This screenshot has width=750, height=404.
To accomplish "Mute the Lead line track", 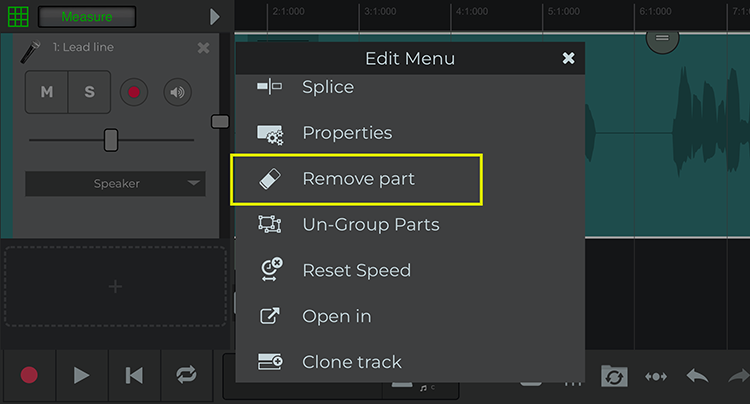I will 46,92.
